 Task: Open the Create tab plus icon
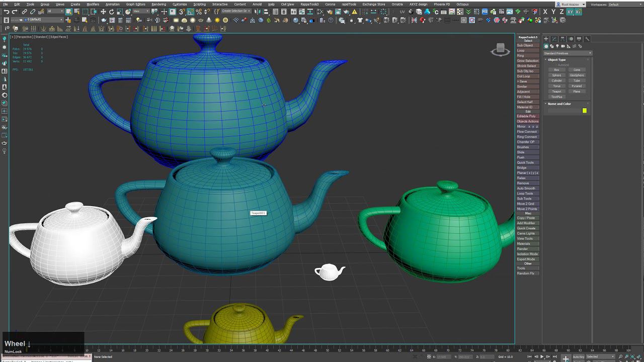pyautogui.click(x=546, y=39)
